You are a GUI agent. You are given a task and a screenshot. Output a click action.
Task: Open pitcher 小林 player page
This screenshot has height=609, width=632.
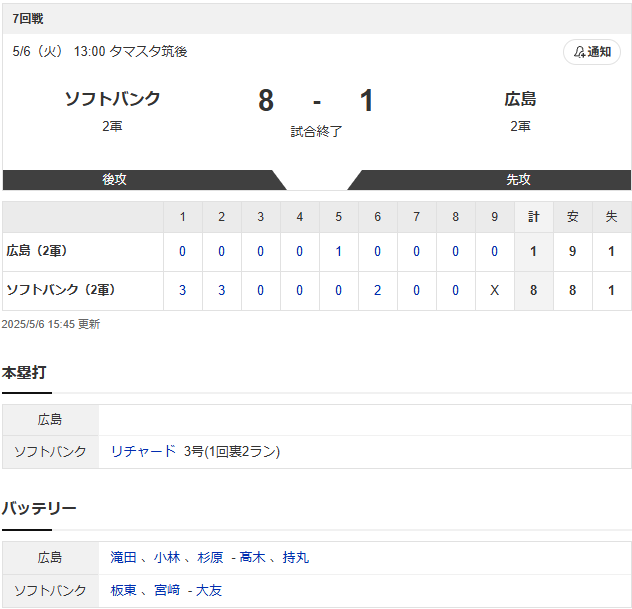pos(167,557)
